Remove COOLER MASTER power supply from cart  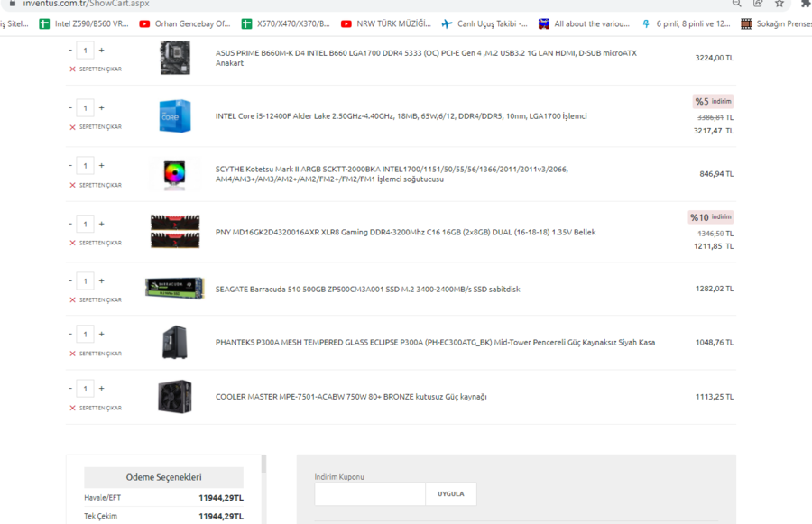pyautogui.click(x=96, y=408)
